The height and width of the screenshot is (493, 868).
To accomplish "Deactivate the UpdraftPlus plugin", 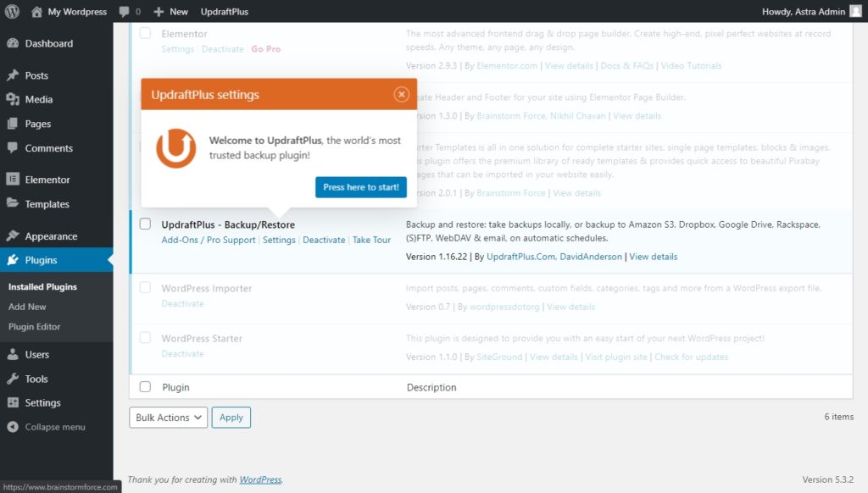I will click(324, 240).
